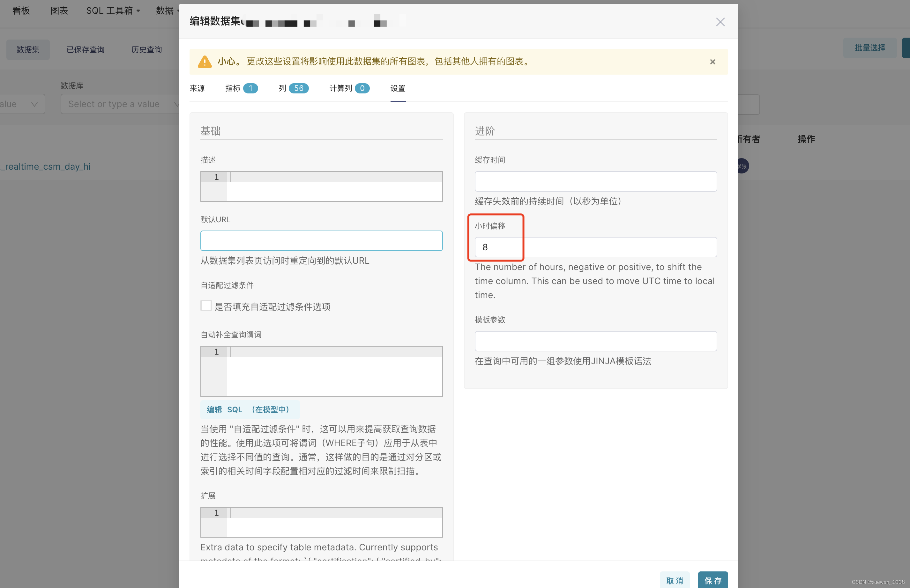Click the orange warning triangle icon
The image size is (910, 588).
point(205,62)
